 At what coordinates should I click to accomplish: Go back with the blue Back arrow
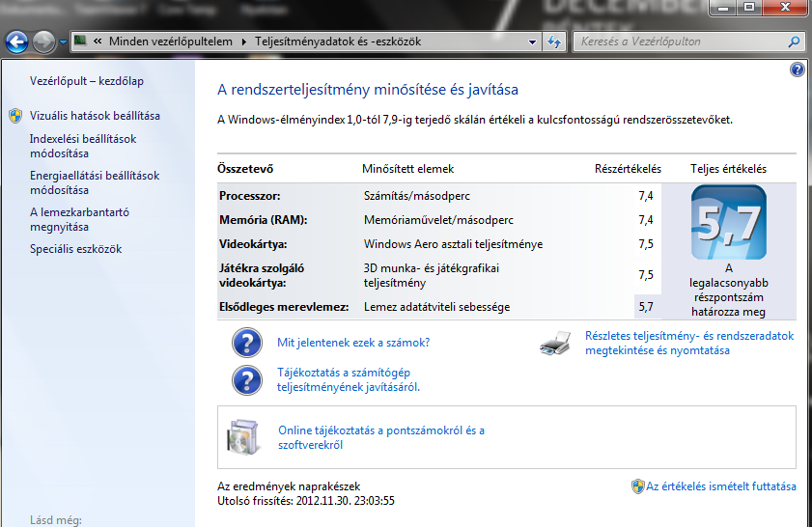point(16,42)
